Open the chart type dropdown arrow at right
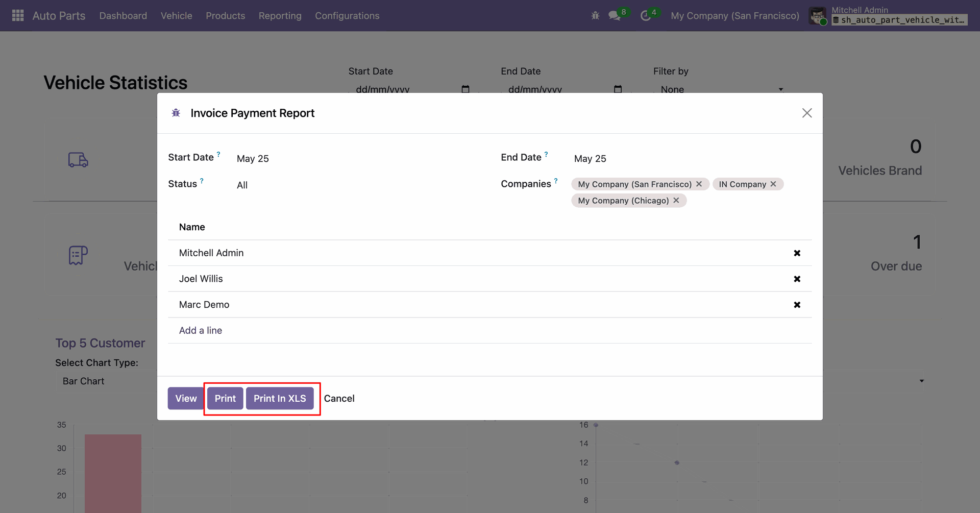 tap(922, 381)
